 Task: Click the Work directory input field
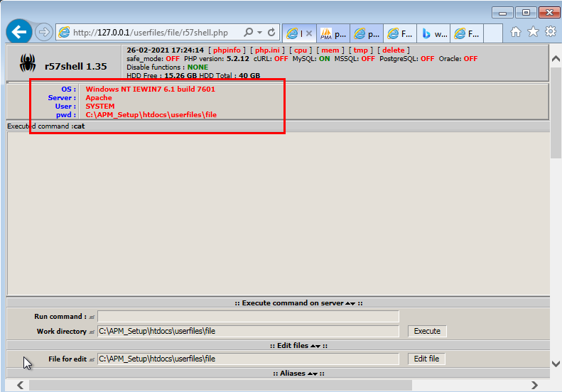pyautogui.click(x=248, y=331)
